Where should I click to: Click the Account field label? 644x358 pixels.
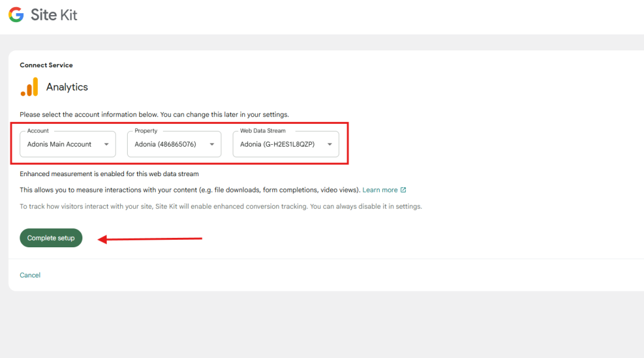[38, 131]
